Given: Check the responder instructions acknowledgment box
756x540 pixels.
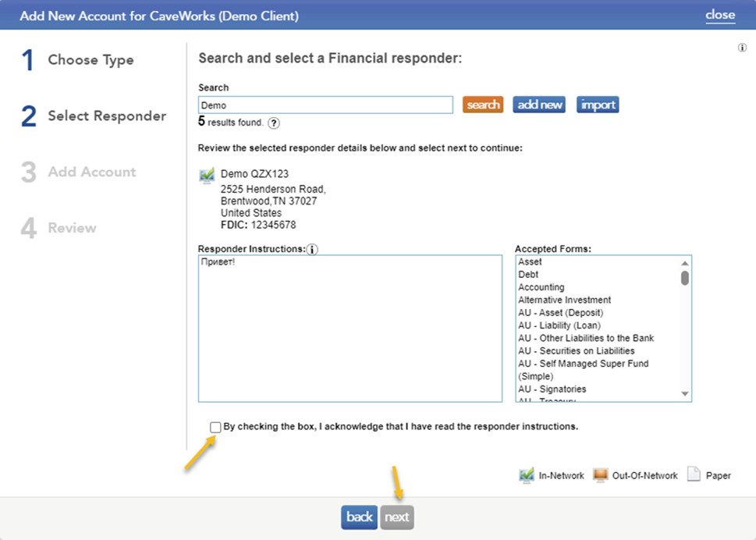Looking at the screenshot, I should [x=215, y=426].
